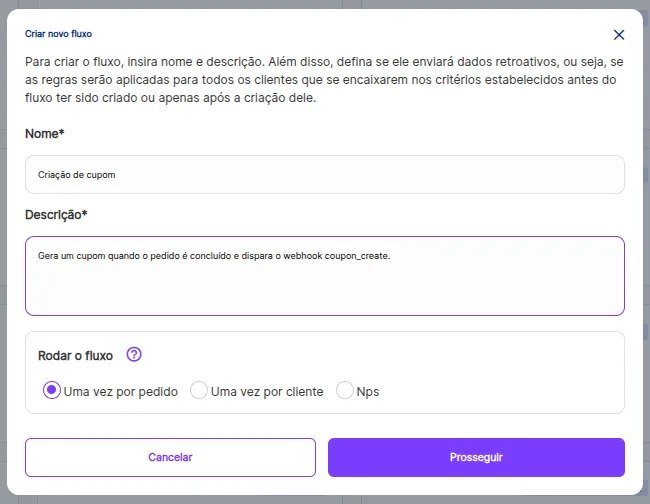The height and width of the screenshot is (504, 650).
Task: Select Uma vez por cliente option
Action: click(199, 390)
